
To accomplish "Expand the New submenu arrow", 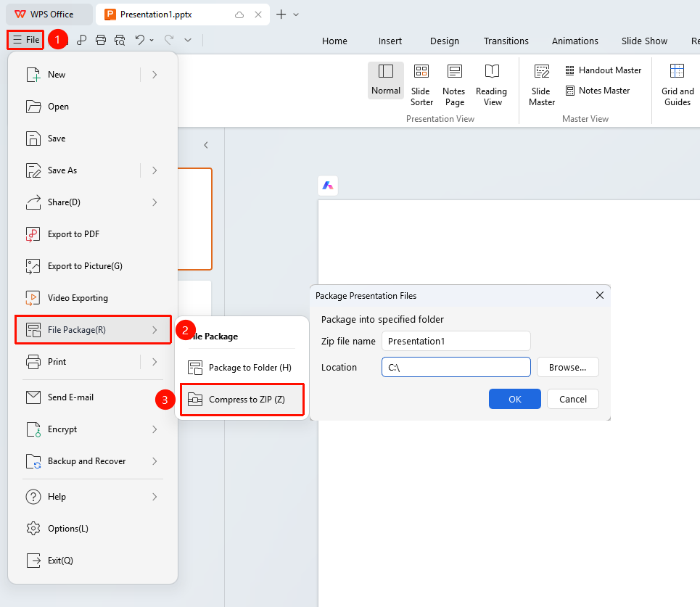I will pos(155,75).
